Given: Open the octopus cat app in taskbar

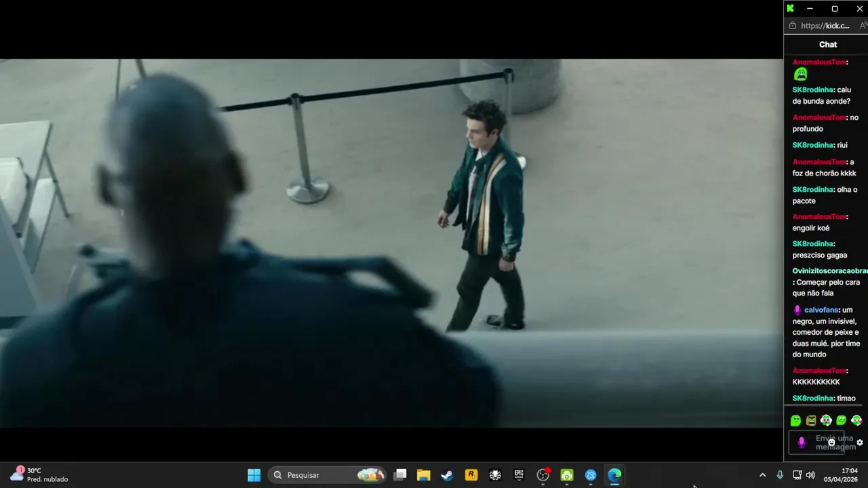Looking at the screenshot, I should (x=495, y=475).
